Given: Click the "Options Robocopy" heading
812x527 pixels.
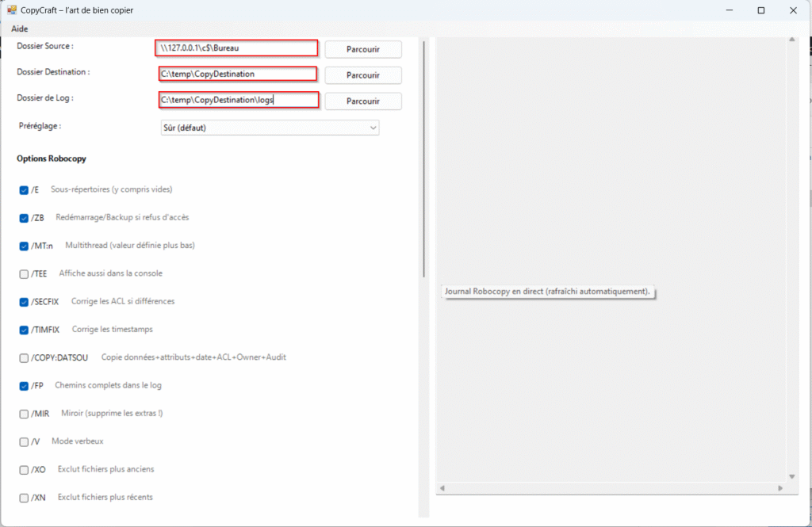Looking at the screenshot, I should [x=52, y=158].
